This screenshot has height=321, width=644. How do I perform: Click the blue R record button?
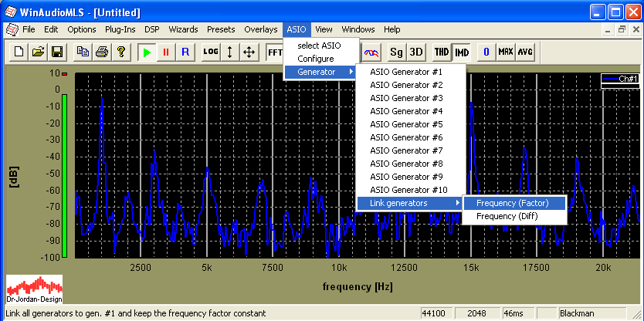coord(185,52)
